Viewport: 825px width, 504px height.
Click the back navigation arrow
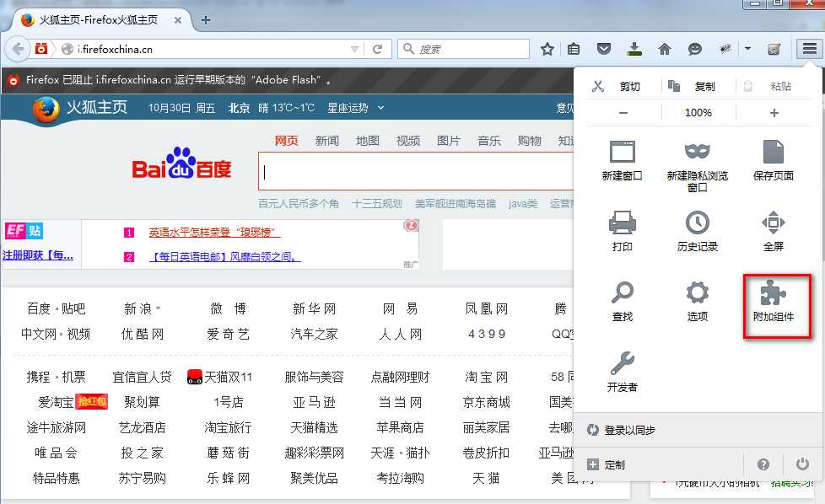pos(18,49)
